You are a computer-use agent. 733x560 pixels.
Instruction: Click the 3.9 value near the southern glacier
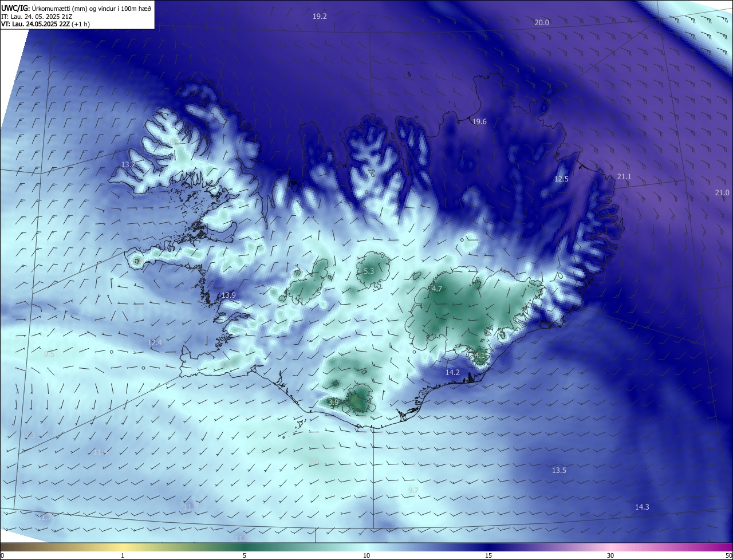[333, 403]
